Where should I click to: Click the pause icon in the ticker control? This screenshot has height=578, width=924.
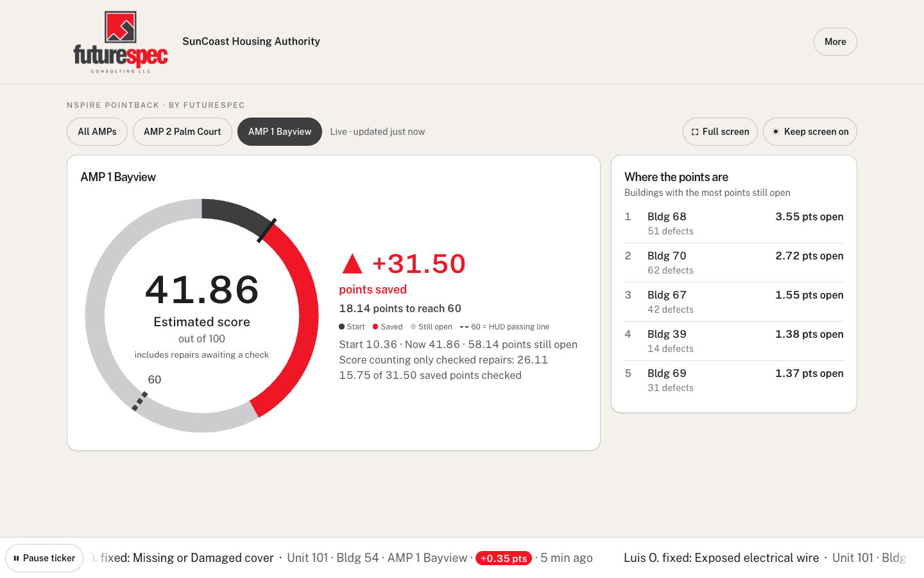[x=16, y=558]
